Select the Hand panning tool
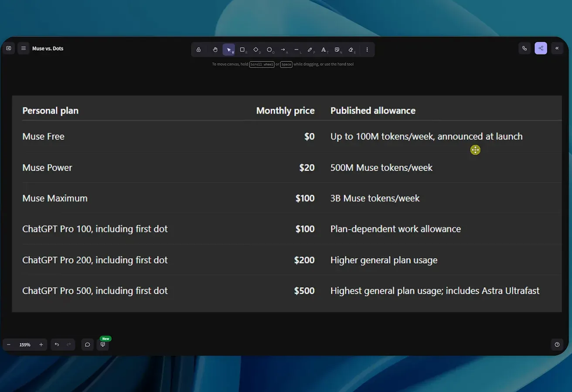This screenshot has width=572, height=392. pyautogui.click(x=215, y=50)
